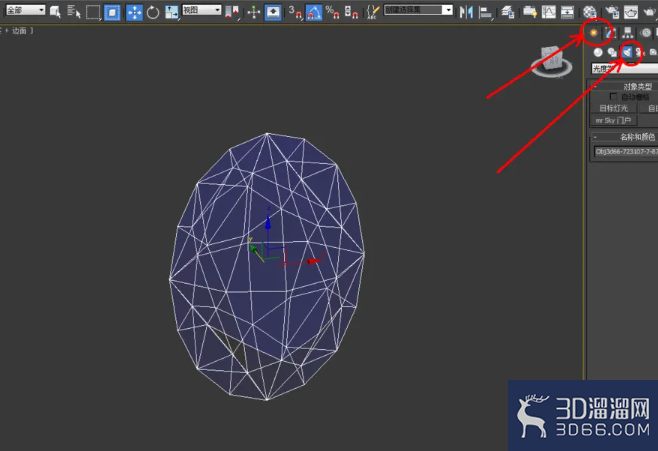Click the object name input field

pos(626,151)
